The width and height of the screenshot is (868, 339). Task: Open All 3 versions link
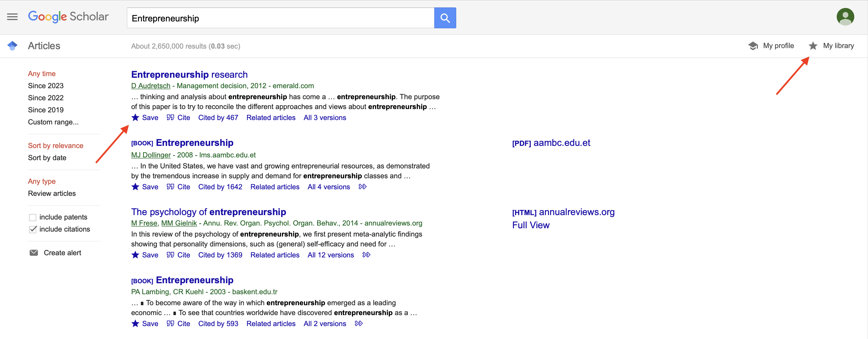click(x=325, y=117)
